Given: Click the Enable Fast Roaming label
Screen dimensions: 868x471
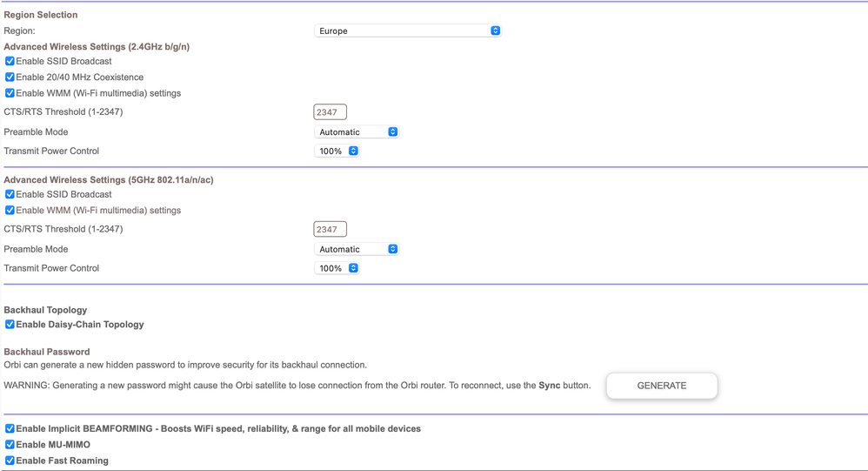Looking at the screenshot, I should pyautogui.click(x=62, y=461).
